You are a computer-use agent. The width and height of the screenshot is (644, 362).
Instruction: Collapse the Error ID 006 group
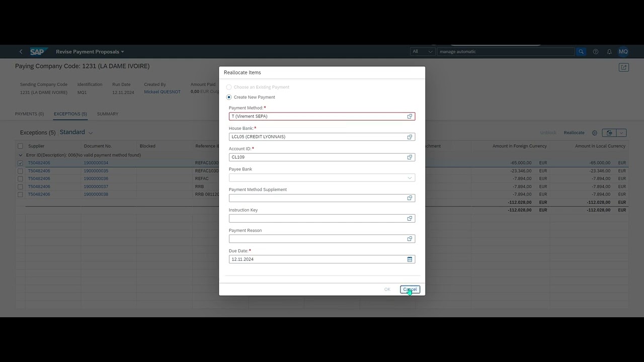(21, 155)
